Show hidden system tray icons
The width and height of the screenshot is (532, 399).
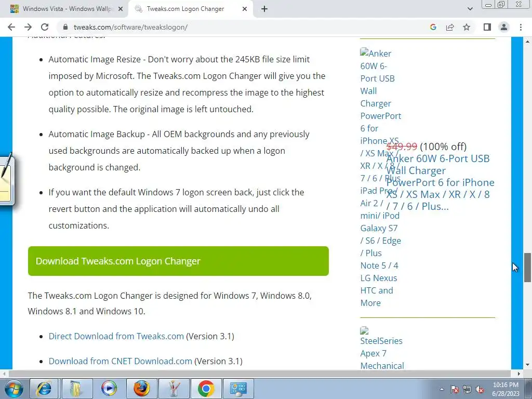click(442, 389)
